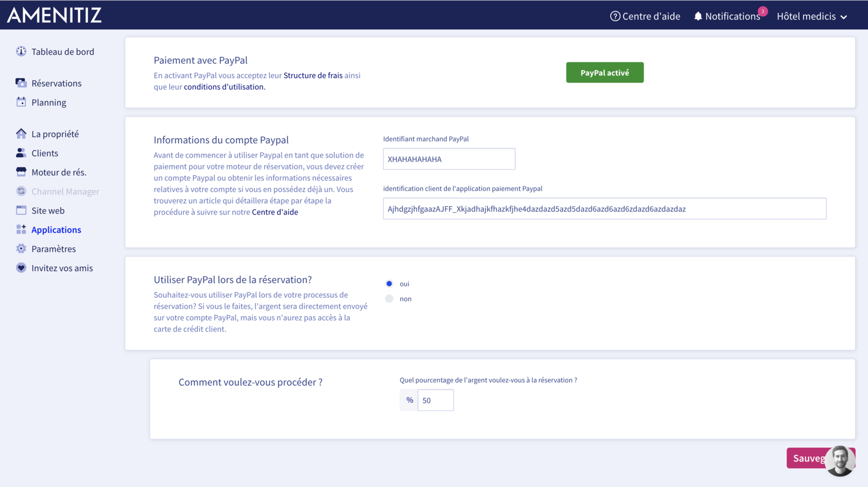Screen dimensions: 868x487
Task: Click the Applications grid icon
Action: click(x=21, y=229)
